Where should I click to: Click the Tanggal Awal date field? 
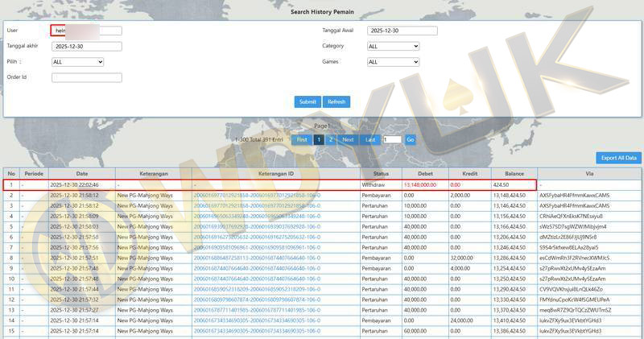402,31
